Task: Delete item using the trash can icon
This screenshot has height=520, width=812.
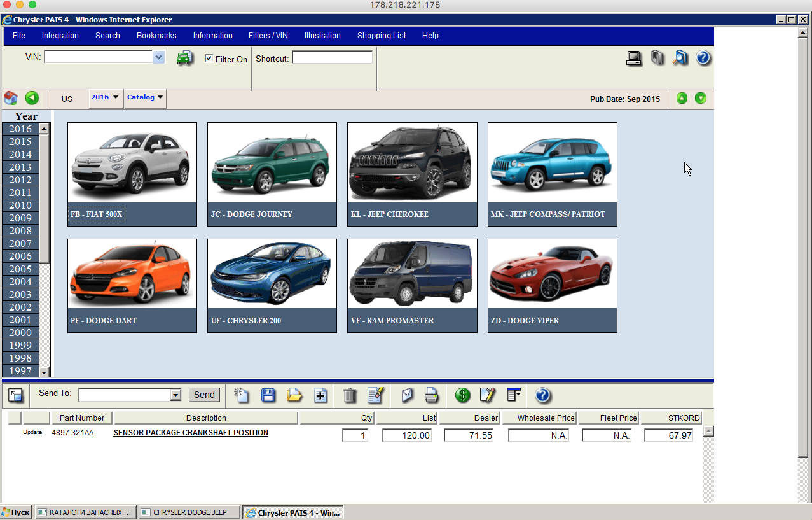Action: 350,395
